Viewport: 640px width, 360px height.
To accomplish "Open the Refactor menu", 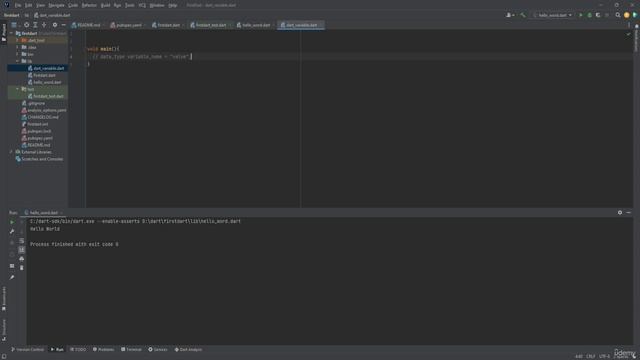I will tap(89, 5).
